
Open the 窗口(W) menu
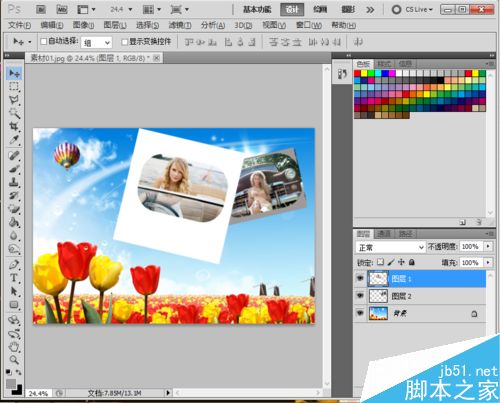point(309,25)
